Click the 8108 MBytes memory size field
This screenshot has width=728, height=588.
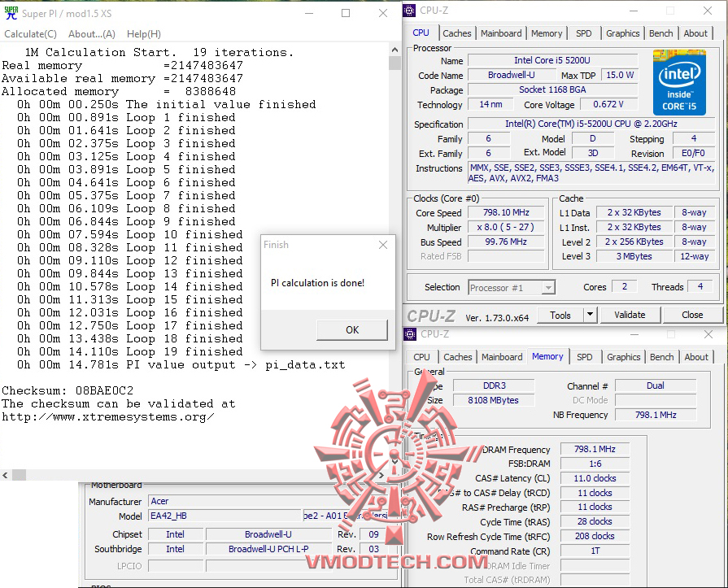[494, 400]
